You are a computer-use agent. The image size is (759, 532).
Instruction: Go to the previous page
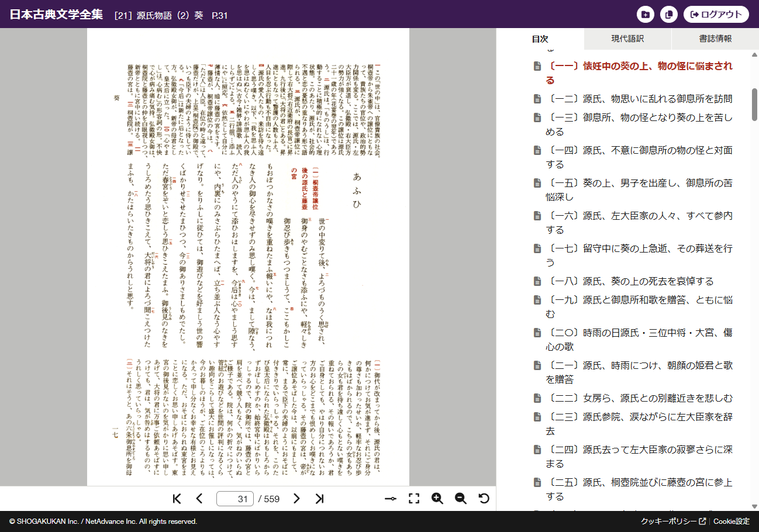199,499
